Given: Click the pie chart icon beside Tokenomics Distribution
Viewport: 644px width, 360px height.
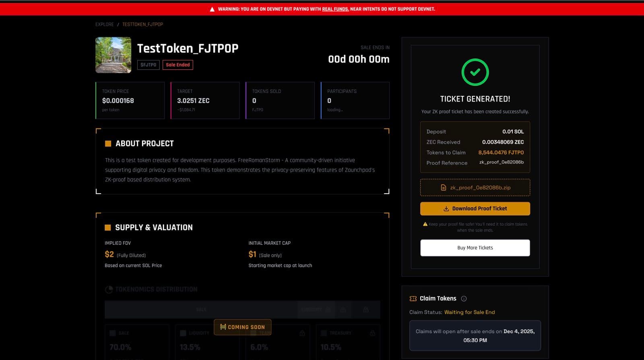Looking at the screenshot, I should tap(109, 290).
